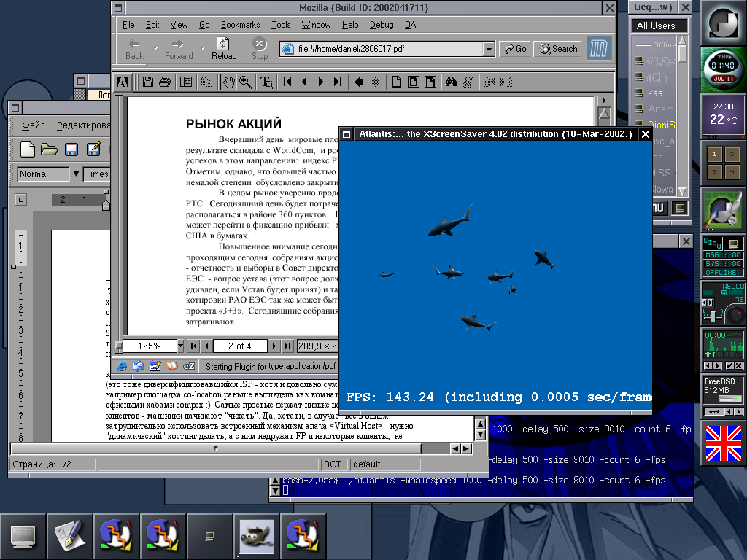747x560 pixels.
Task: Click the Back button in Mozilla
Action: coord(134,49)
